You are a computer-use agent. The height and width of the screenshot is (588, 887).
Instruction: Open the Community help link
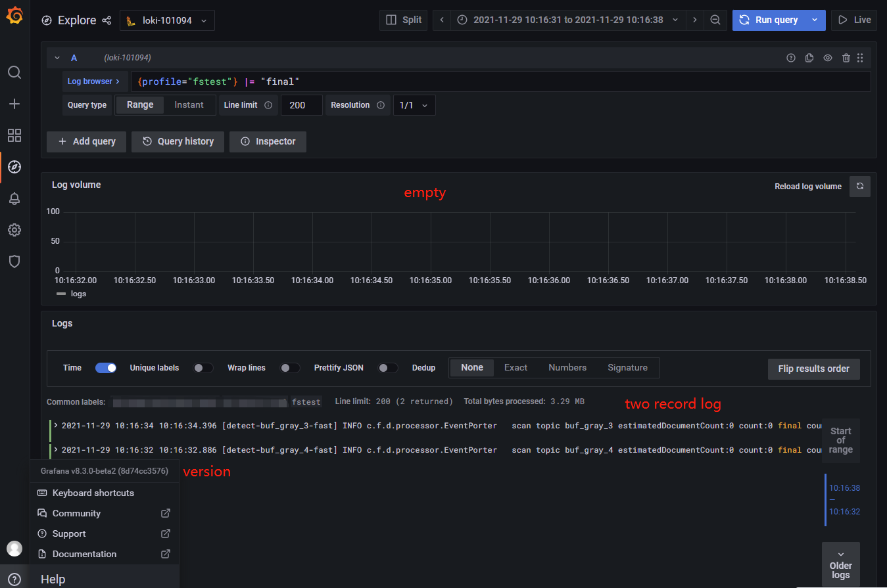click(x=105, y=513)
